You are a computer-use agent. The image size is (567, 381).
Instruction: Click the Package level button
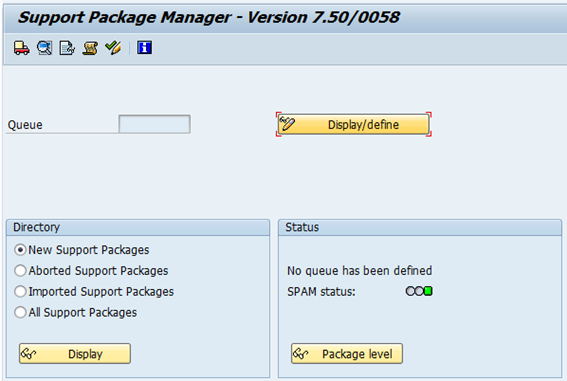(x=347, y=354)
